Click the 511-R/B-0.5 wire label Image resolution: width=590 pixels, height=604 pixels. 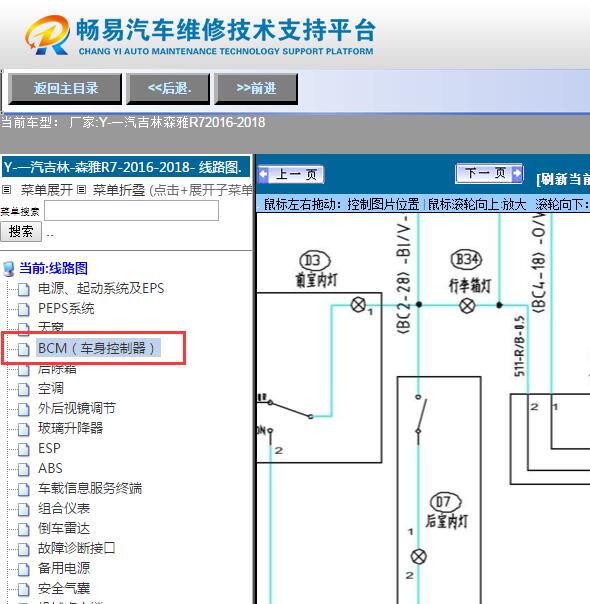pos(519,346)
